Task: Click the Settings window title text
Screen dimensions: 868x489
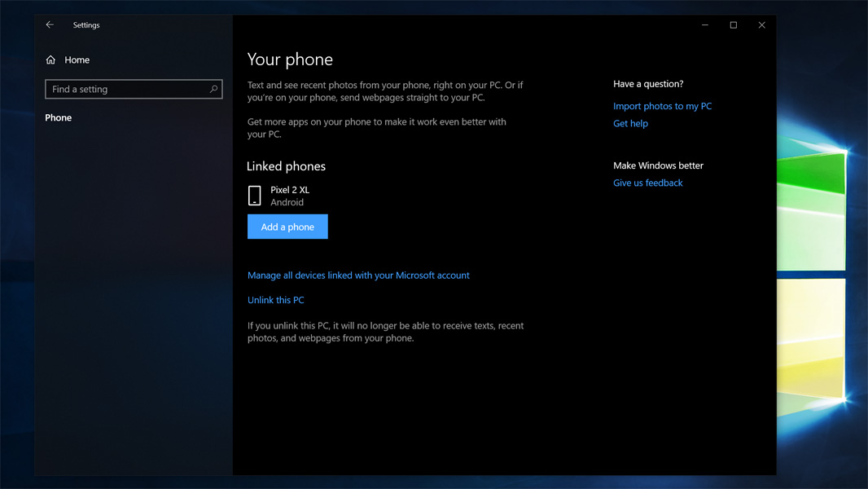Action: [86, 25]
